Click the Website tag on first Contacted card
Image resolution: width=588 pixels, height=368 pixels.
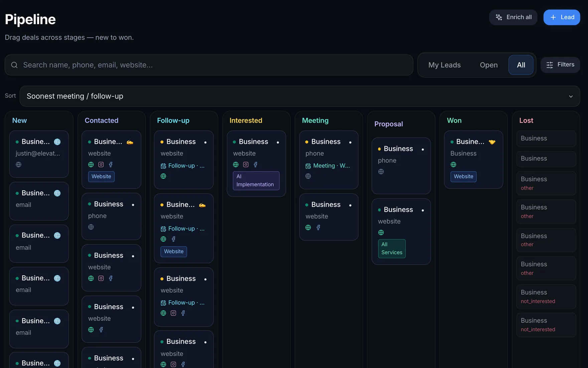click(101, 176)
